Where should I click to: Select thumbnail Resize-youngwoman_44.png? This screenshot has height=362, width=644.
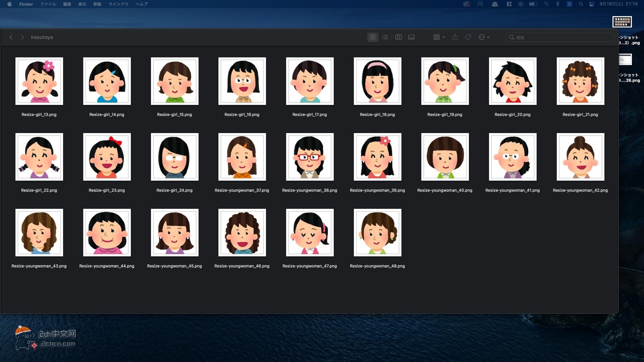tap(107, 232)
